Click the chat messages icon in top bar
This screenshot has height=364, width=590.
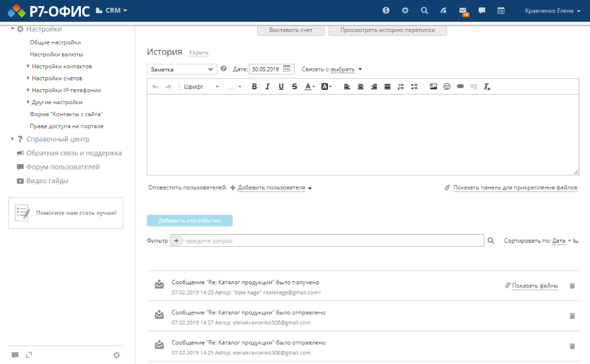click(x=481, y=10)
